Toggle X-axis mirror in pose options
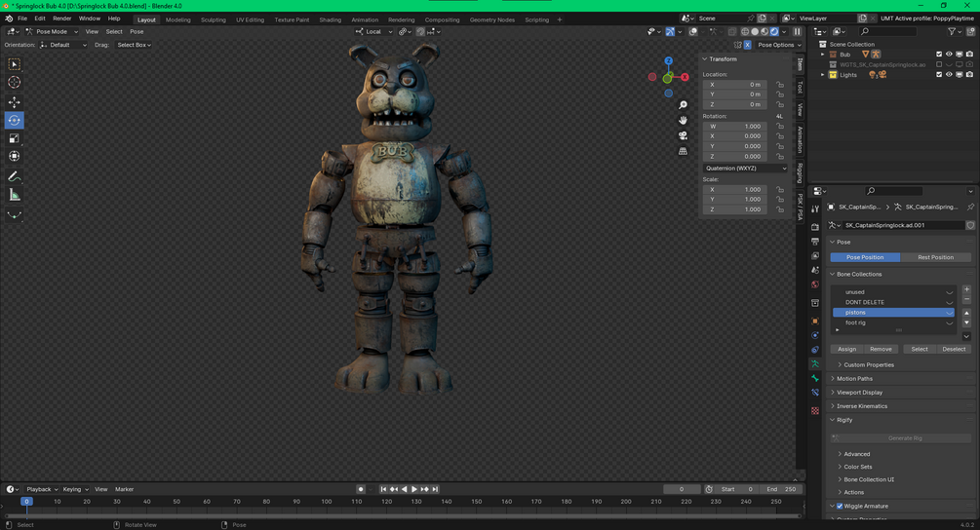Screen dimensions: 980x530 (x=748, y=45)
